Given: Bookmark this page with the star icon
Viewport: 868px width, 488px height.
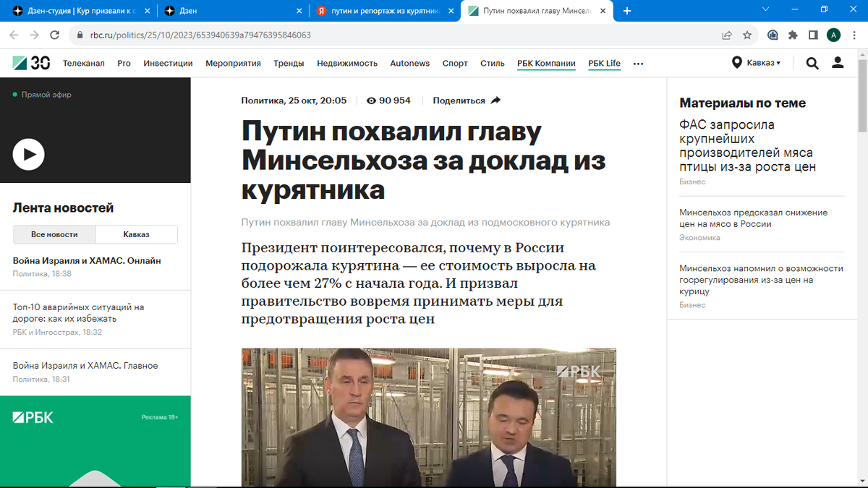Looking at the screenshot, I should pos(747,35).
